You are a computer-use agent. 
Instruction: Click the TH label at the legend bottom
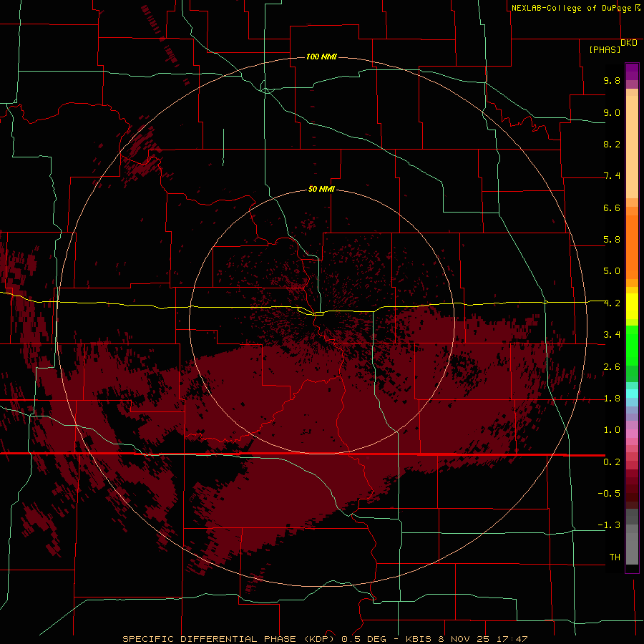pos(615,557)
